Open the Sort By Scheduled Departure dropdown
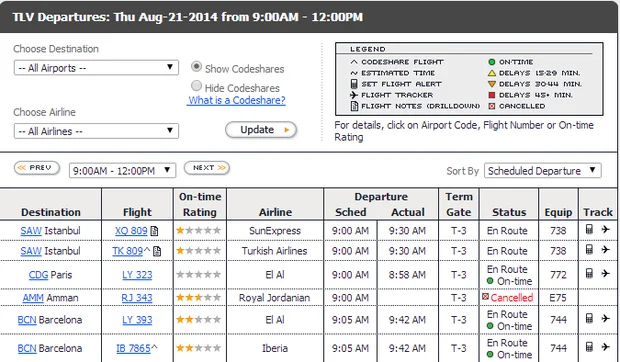 pos(542,171)
